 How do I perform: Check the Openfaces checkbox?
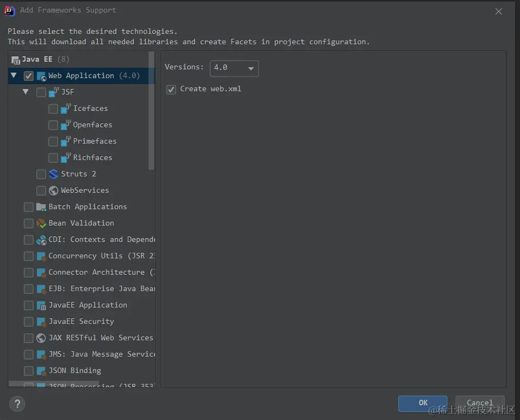click(x=53, y=125)
